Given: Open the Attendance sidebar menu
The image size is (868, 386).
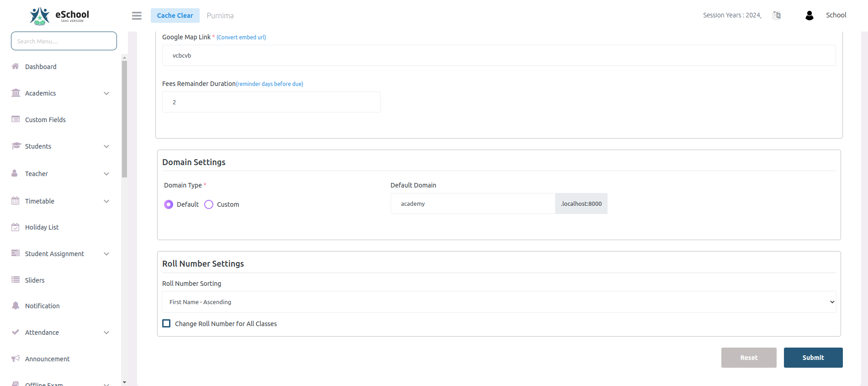Looking at the screenshot, I should point(42,332).
